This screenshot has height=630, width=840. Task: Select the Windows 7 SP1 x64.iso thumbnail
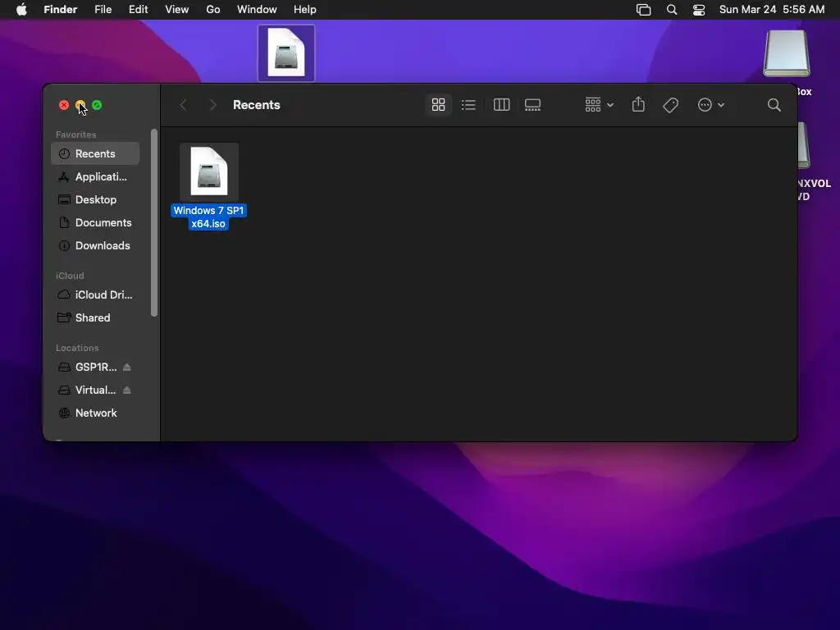pyautogui.click(x=209, y=172)
